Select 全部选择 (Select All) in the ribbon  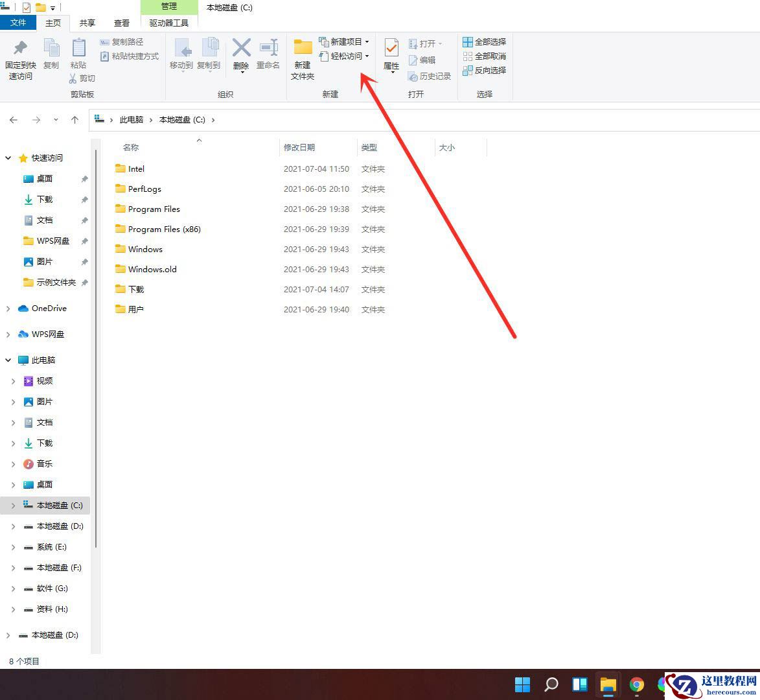click(x=483, y=41)
